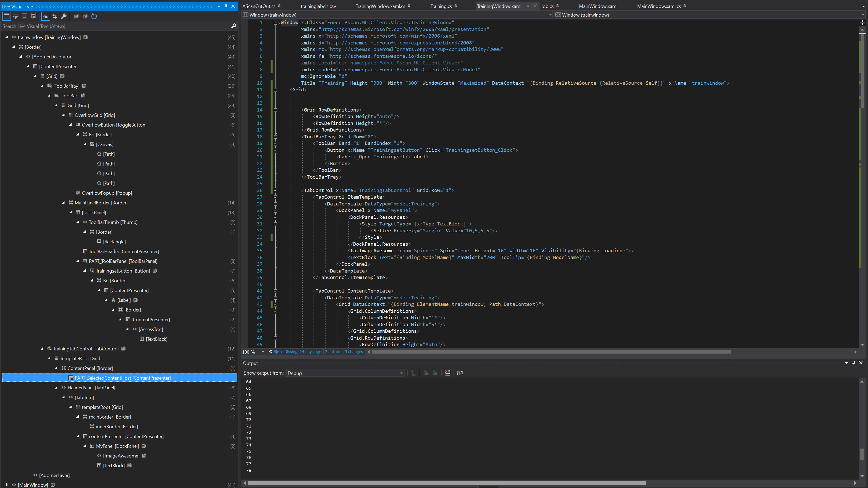Enable Select Element in running application

16,16
